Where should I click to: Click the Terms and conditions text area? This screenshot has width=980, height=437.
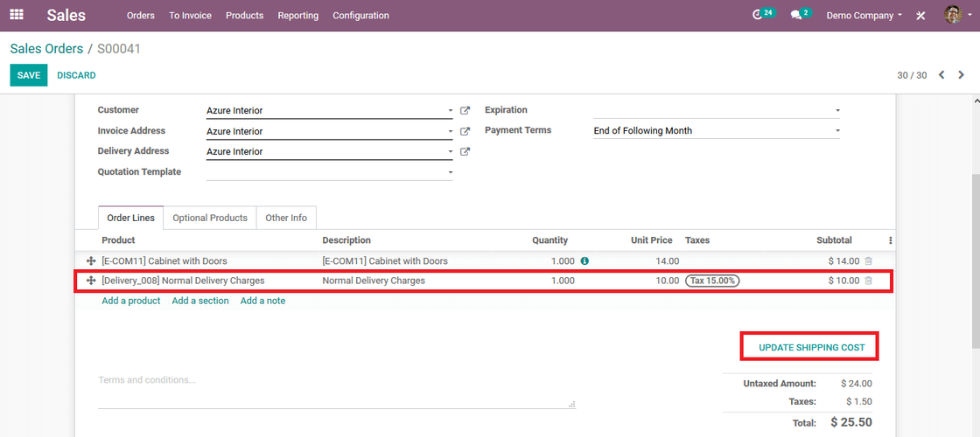(x=336, y=388)
